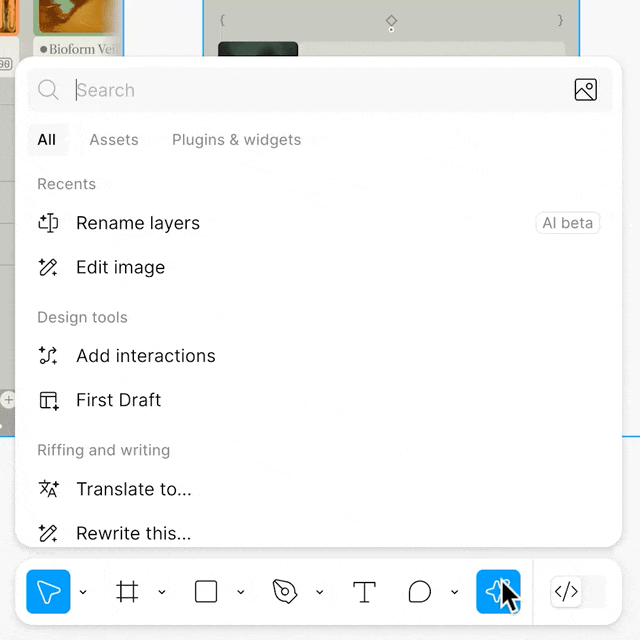
Task: Open the Frame tool dropdown chevron
Action: pyautogui.click(x=162, y=592)
